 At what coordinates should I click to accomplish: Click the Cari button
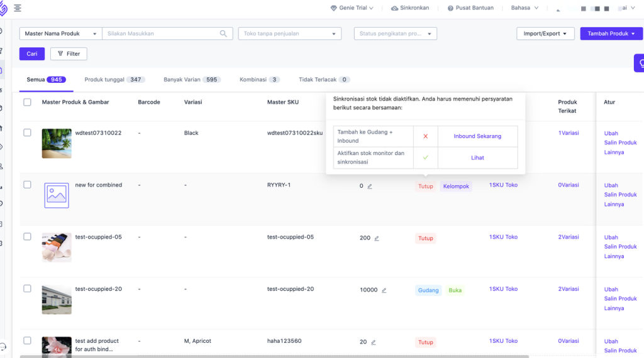(32, 54)
